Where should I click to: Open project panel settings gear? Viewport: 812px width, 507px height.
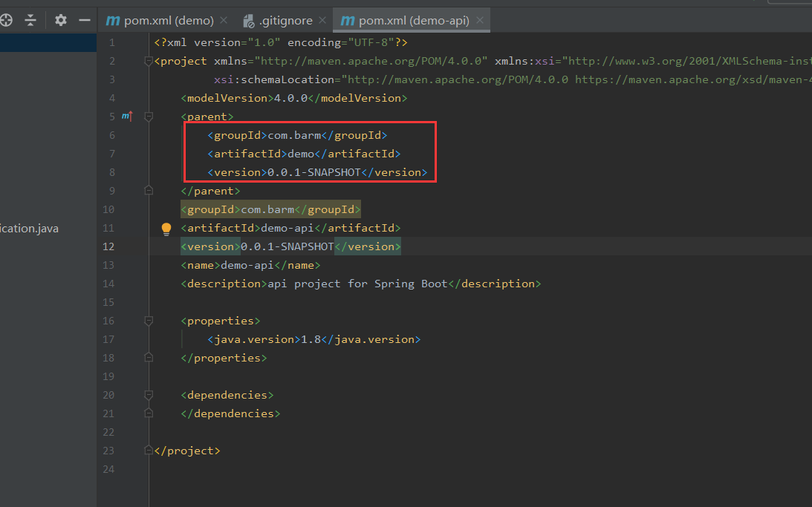click(x=61, y=20)
